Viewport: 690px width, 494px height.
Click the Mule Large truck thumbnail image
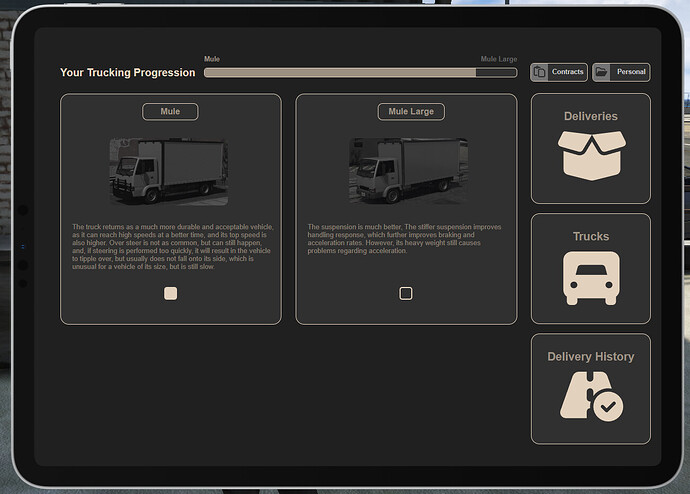(x=408, y=171)
